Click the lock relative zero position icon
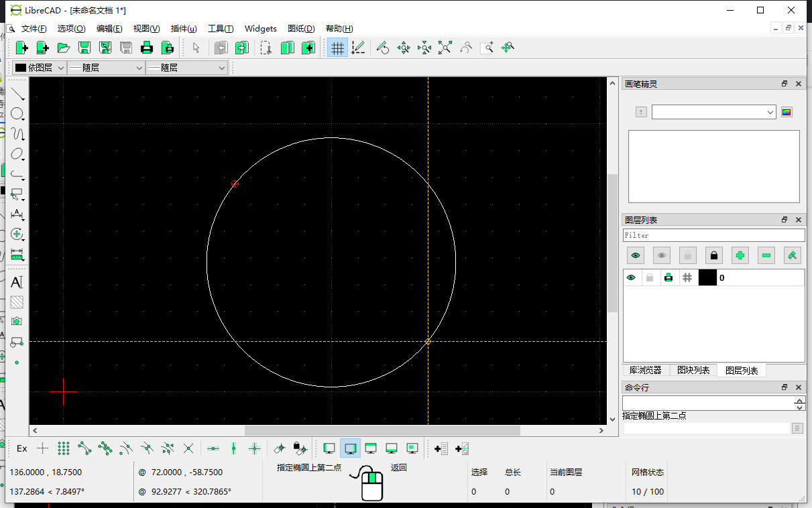The height and width of the screenshot is (508, 812). pyautogui.click(x=300, y=448)
